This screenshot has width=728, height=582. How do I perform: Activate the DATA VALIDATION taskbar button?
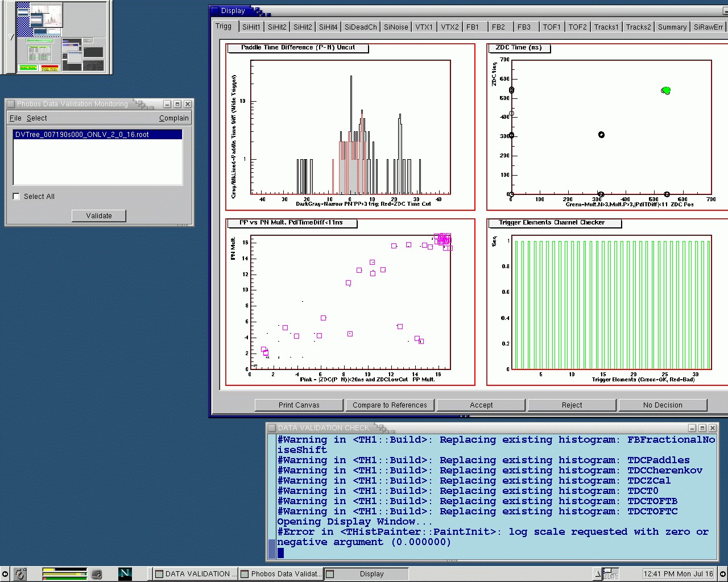click(x=195, y=574)
